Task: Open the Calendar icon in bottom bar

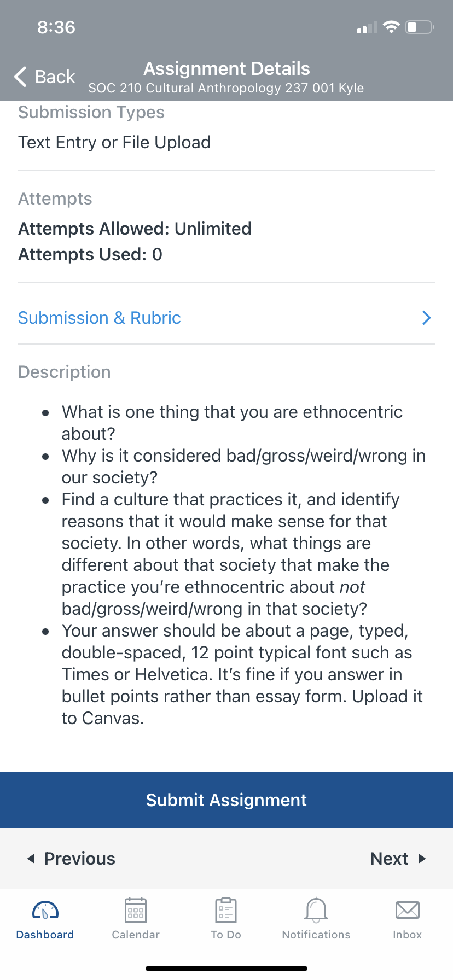Action: [x=136, y=910]
